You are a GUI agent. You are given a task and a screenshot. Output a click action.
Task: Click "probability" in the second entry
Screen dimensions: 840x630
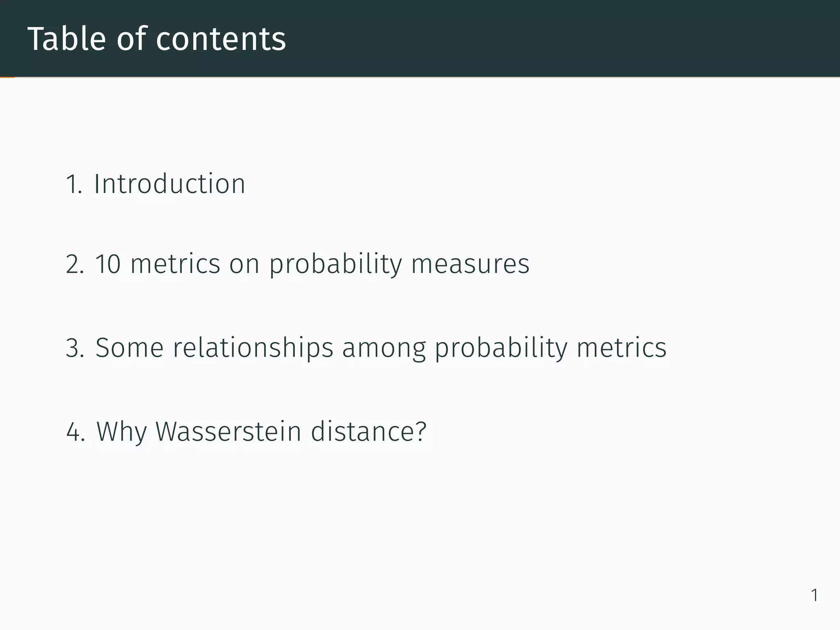(x=336, y=264)
